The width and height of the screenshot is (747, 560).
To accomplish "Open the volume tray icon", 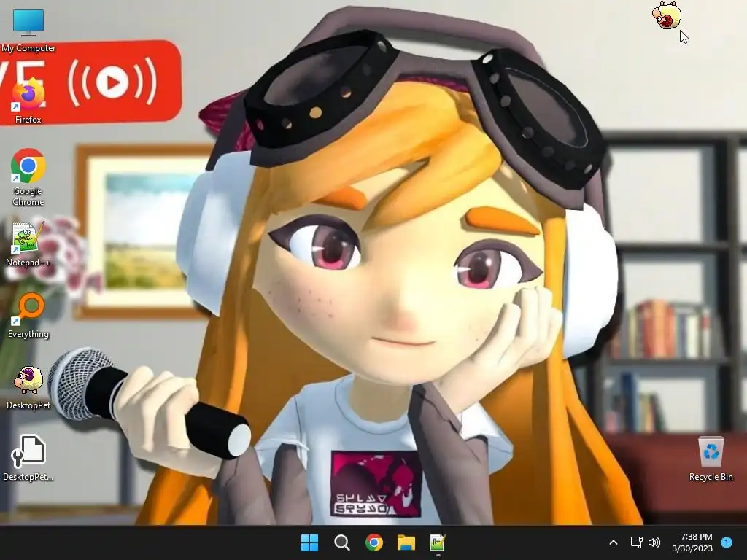I will [x=654, y=542].
